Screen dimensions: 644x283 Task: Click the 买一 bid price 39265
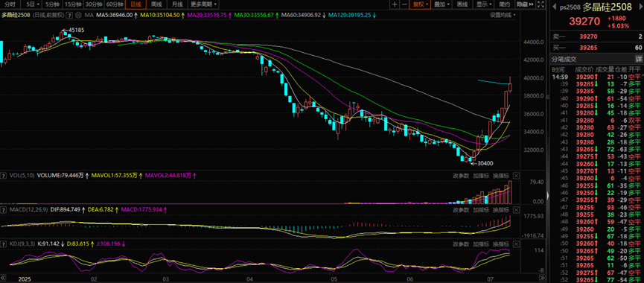(x=588, y=48)
